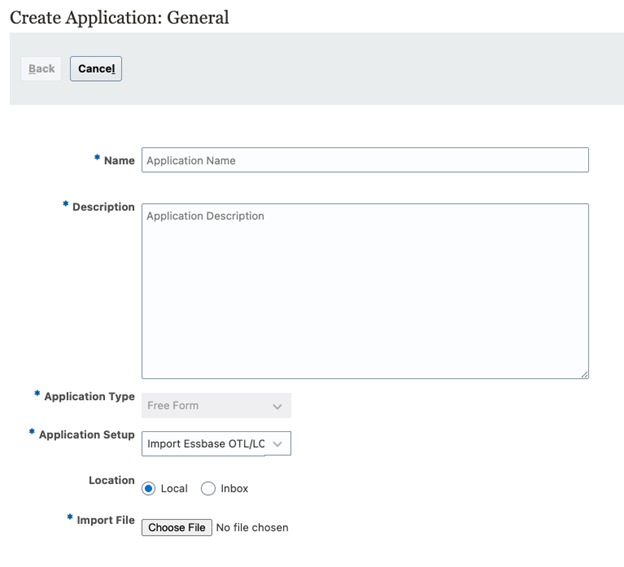Click the No file chosen text

(252, 528)
